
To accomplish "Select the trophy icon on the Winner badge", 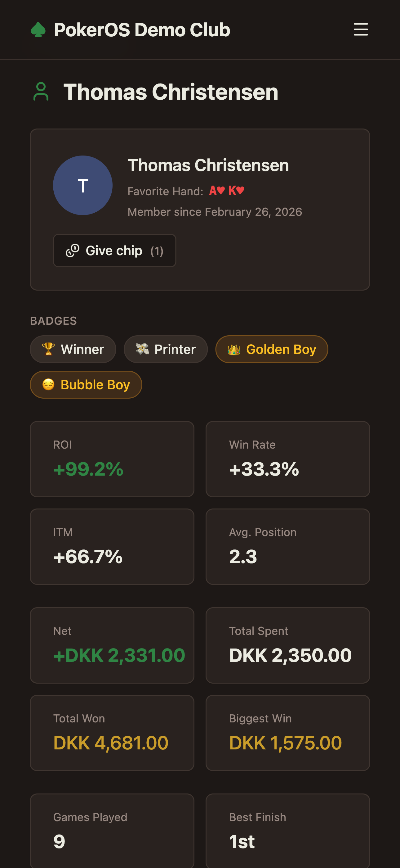I will [47, 349].
